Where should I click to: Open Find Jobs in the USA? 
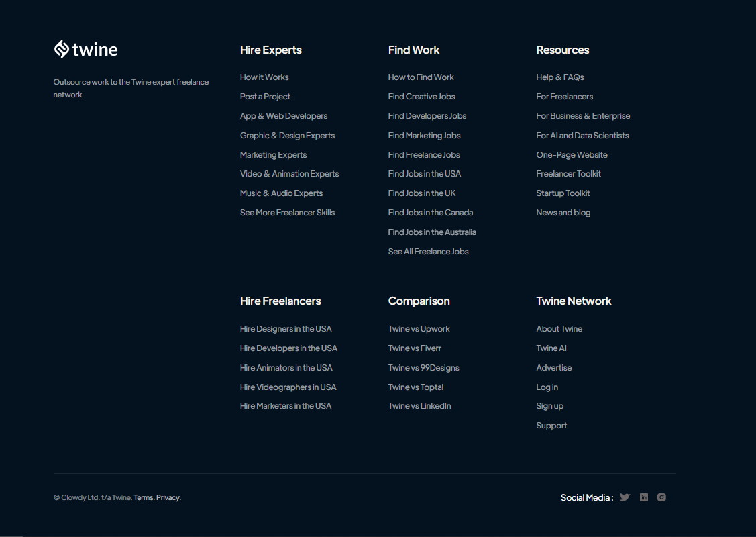424,174
